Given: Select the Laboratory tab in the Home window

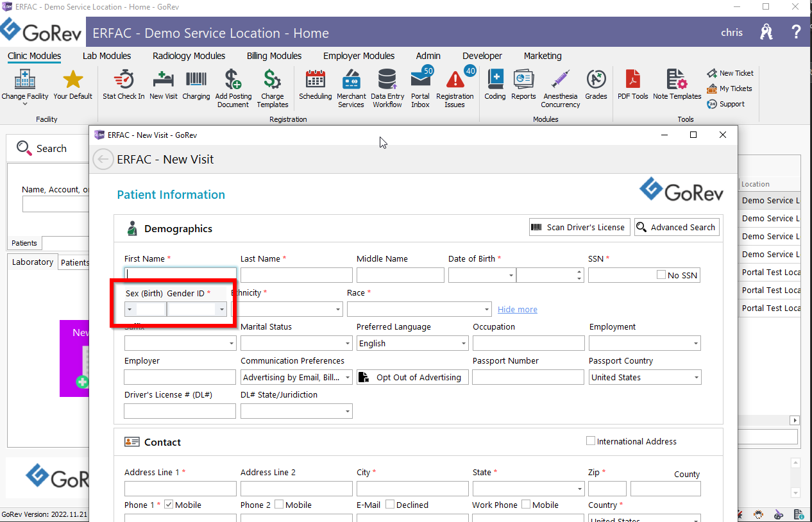Looking at the screenshot, I should coord(33,262).
